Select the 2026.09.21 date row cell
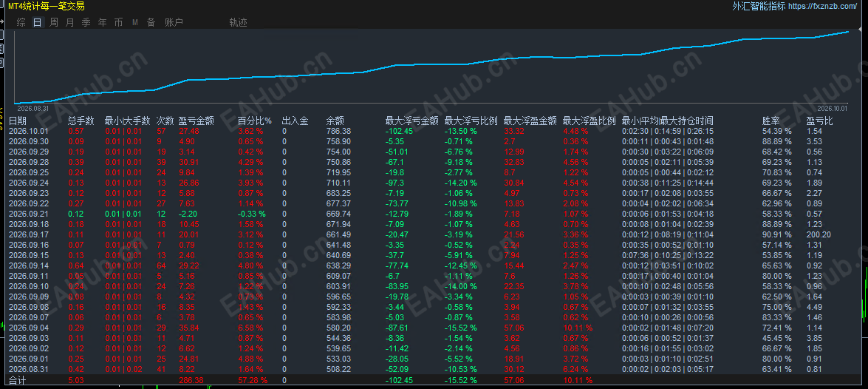Image resolution: width=868 pixels, height=389 pixels. (28, 214)
